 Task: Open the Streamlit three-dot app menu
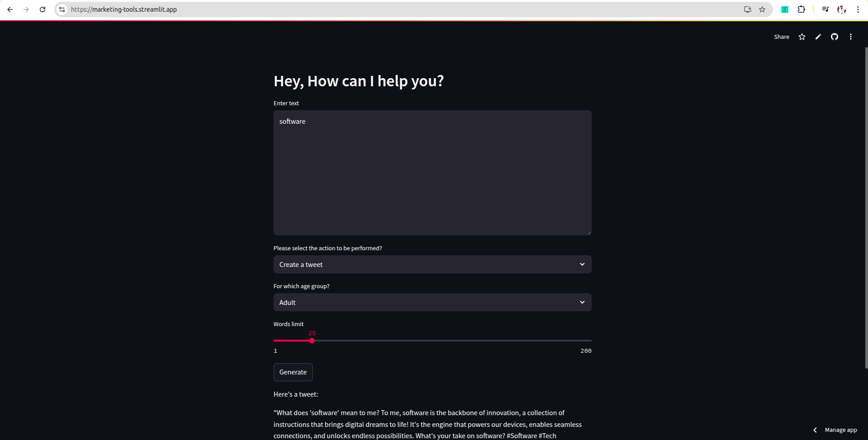(850, 37)
